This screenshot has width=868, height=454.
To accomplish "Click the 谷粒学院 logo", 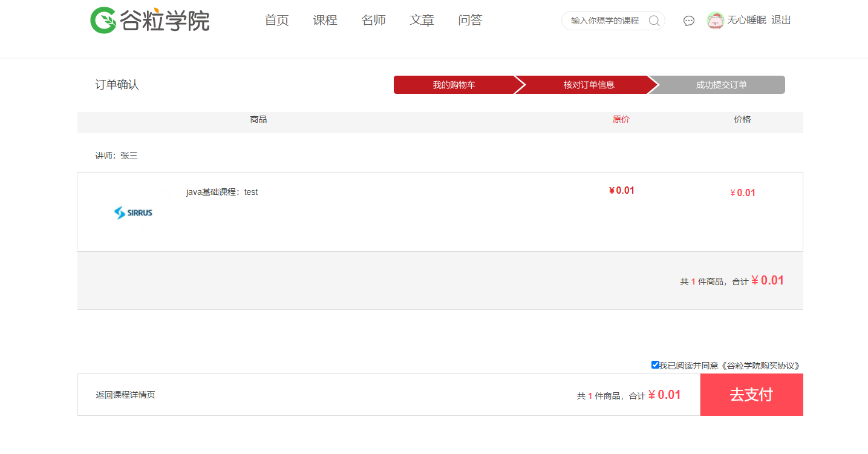I will coord(150,20).
